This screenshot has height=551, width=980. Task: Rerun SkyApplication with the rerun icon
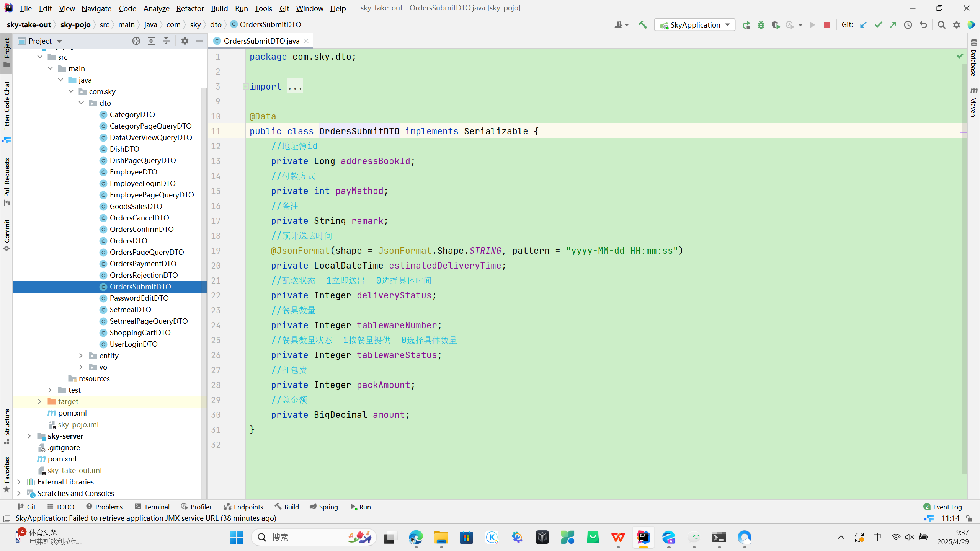pos(746,25)
